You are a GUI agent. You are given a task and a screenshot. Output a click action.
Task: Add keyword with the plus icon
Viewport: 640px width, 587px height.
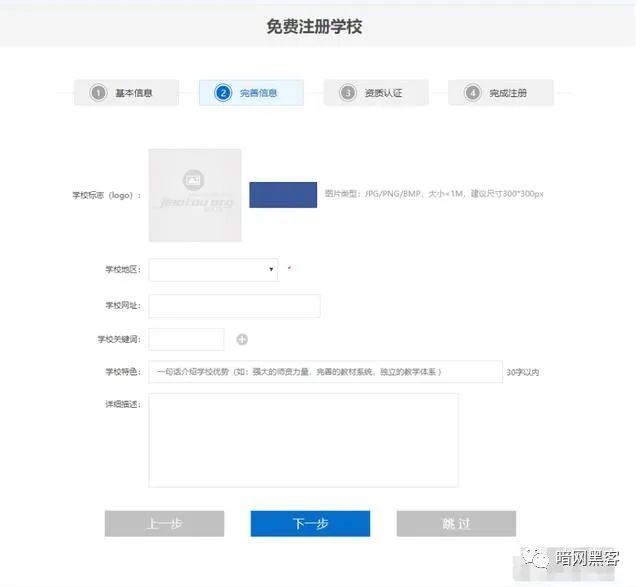[242, 340]
